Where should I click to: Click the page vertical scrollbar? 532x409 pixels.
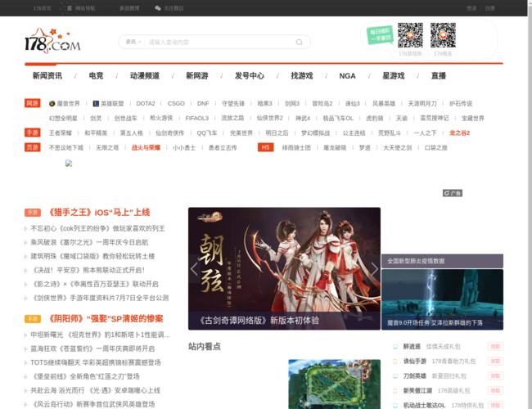[x=530, y=204]
